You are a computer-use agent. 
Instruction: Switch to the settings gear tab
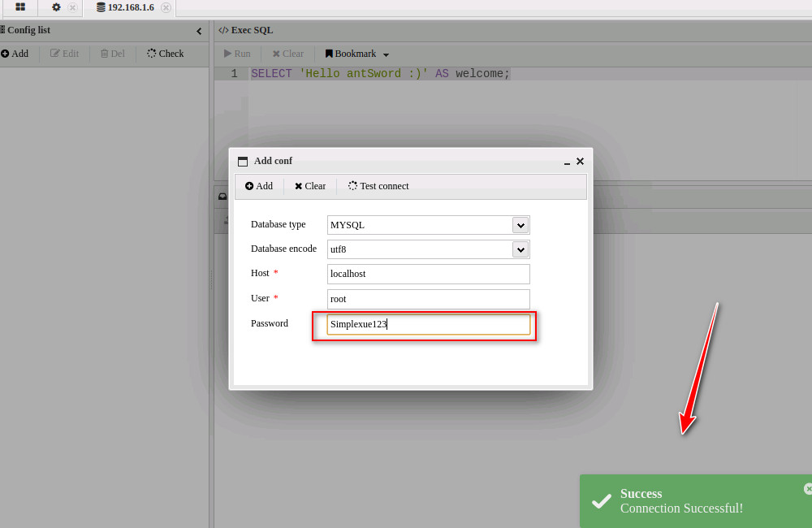[x=56, y=7]
